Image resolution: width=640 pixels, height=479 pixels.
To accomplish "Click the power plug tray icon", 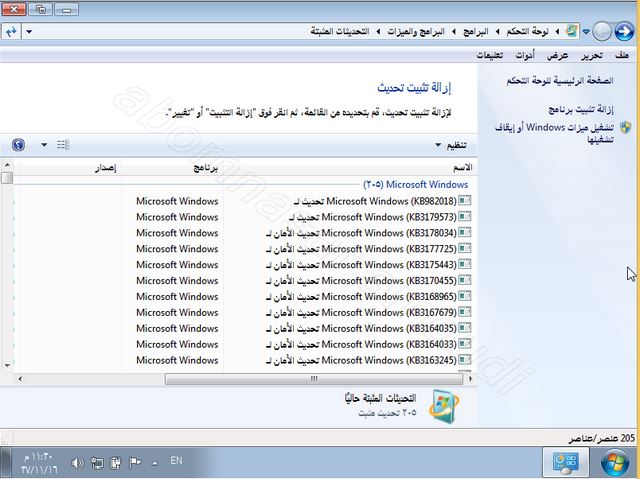I will click(116, 463).
